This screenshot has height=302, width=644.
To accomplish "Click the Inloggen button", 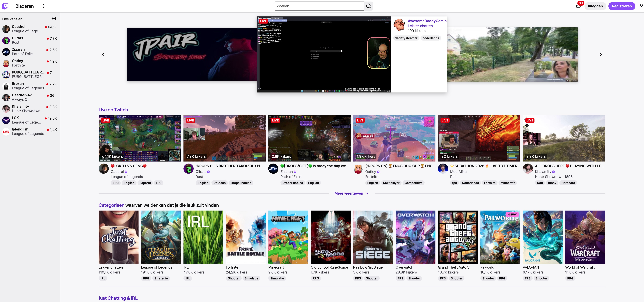I will pyautogui.click(x=595, y=6).
